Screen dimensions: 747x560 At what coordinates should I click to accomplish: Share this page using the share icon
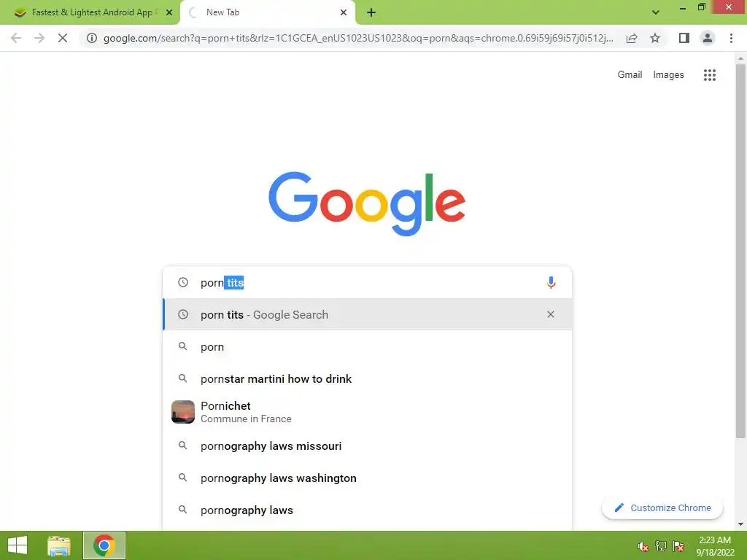632,38
